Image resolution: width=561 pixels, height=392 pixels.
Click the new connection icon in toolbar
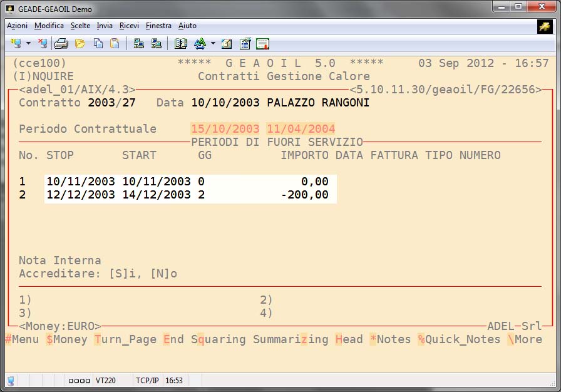tap(16, 43)
